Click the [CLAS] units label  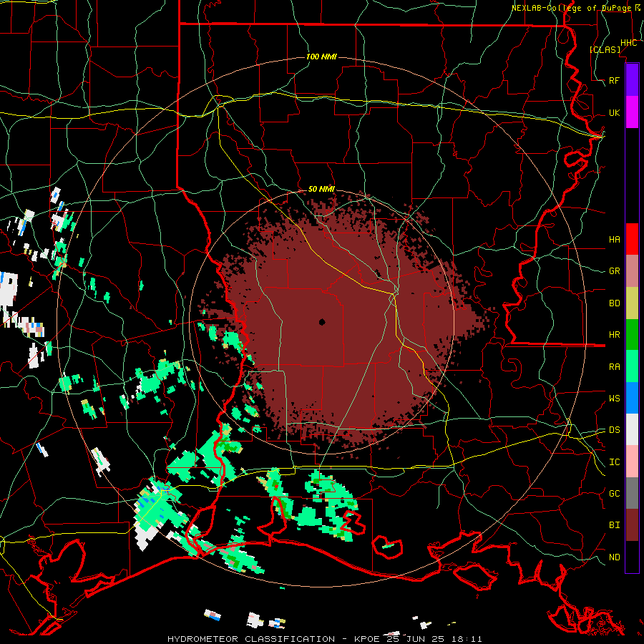click(x=605, y=49)
